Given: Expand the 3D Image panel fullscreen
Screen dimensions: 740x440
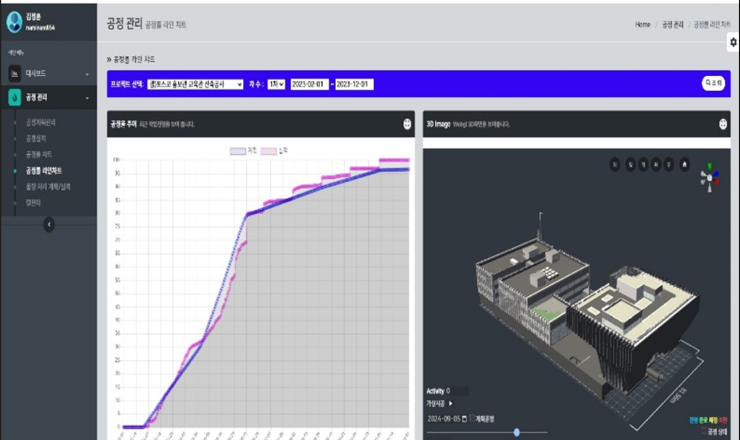Looking at the screenshot, I should pos(722,124).
